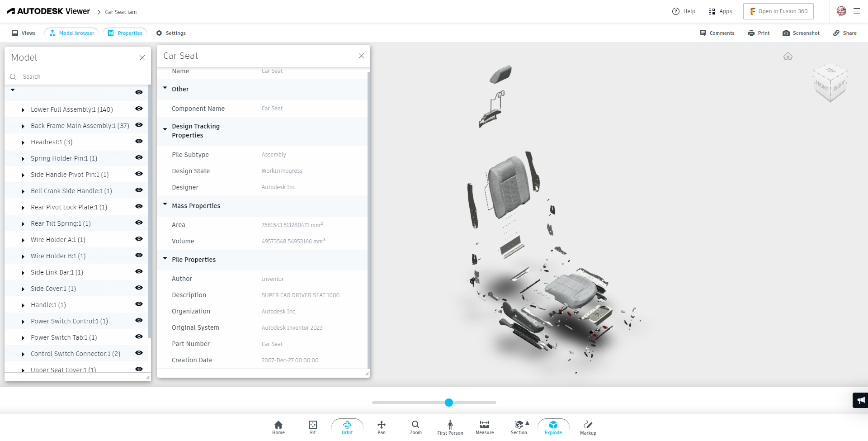Image resolution: width=868 pixels, height=441 pixels.
Task: Switch to First Person mode
Action: [x=450, y=426]
